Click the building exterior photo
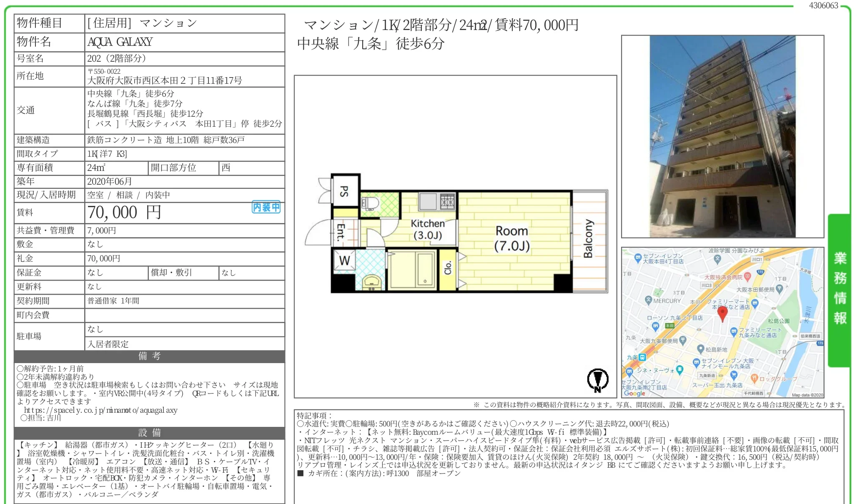857x504 pixels. pyautogui.click(x=722, y=136)
